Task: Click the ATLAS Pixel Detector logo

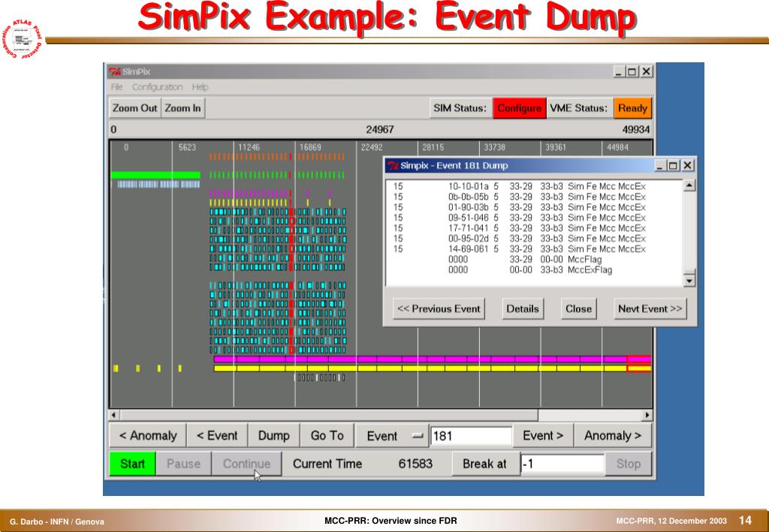Action: (x=23, y=41)
